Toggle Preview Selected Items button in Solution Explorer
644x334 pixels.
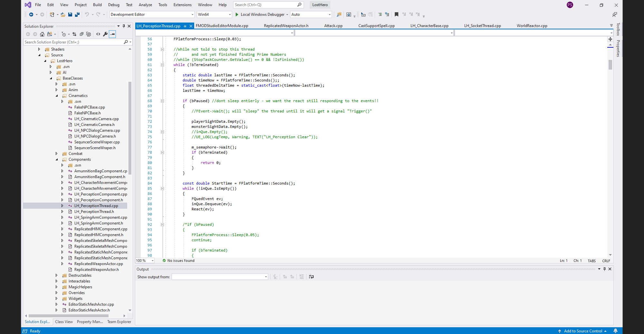pos(112,34)
